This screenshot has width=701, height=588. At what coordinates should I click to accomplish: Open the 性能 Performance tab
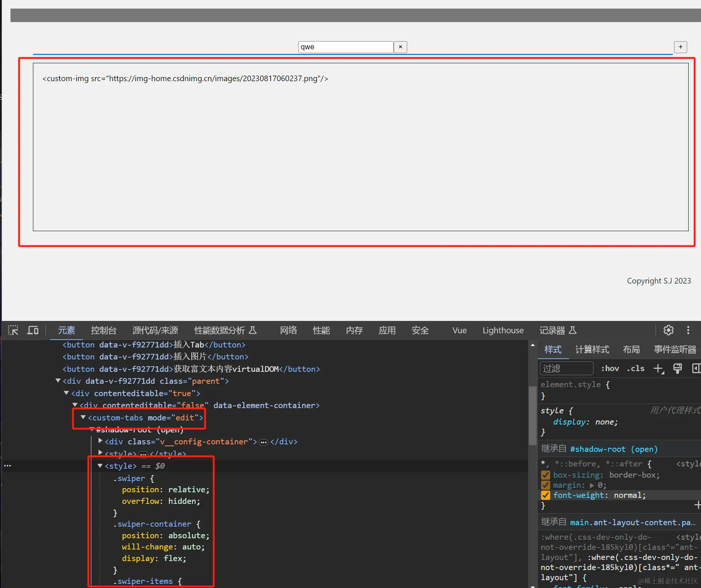point(321,330)
